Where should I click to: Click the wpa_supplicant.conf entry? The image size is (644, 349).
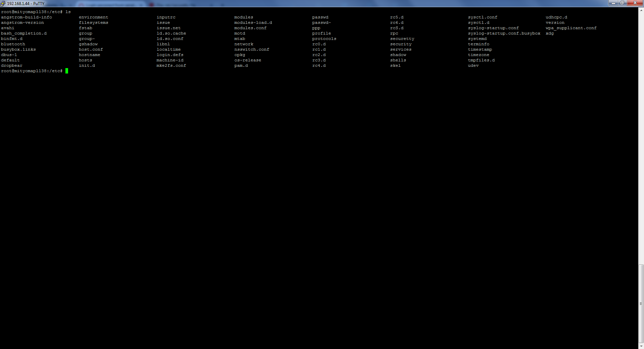point(571,28)
